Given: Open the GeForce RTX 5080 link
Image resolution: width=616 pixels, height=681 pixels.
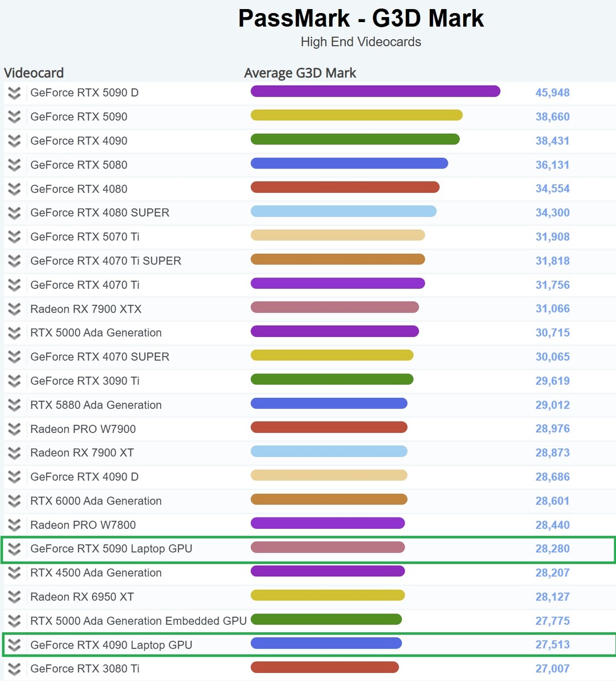Looking at the screenshot, I should pos(79,165).
